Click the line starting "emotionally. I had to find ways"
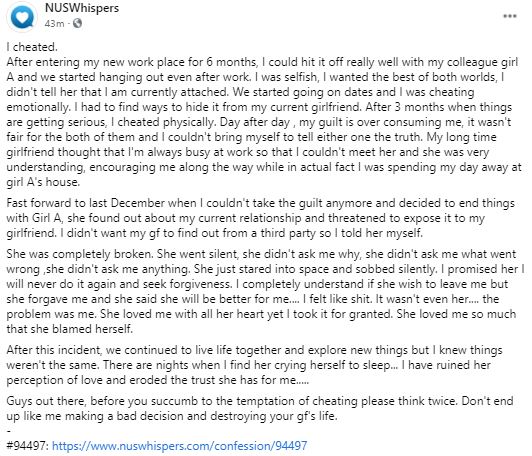Image resolution: width=532 pixels, height=456 pixels. [259, 107]
